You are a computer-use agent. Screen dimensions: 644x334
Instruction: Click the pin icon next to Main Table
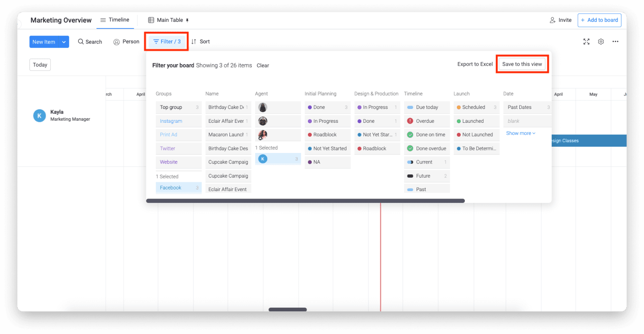click(187, 20)
